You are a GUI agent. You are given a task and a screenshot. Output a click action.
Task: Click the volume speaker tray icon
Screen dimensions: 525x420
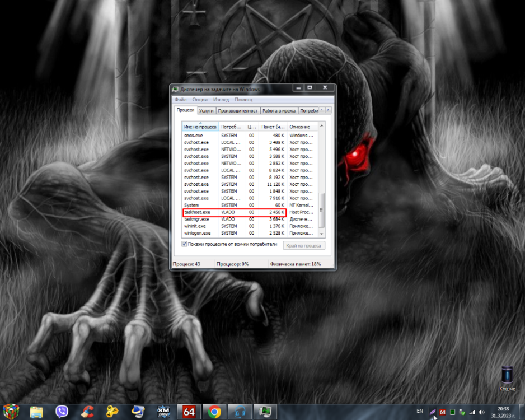click(481, 412)
